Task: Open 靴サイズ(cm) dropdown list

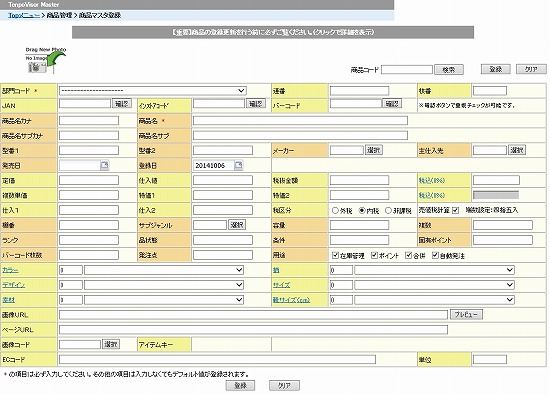Action: click(x=435, y=300)
